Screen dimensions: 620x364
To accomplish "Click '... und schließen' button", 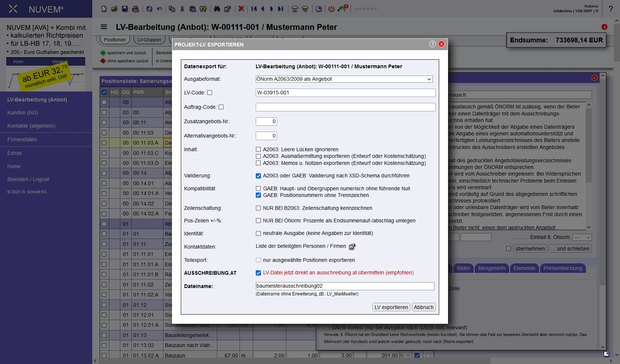I will (571, 249).
